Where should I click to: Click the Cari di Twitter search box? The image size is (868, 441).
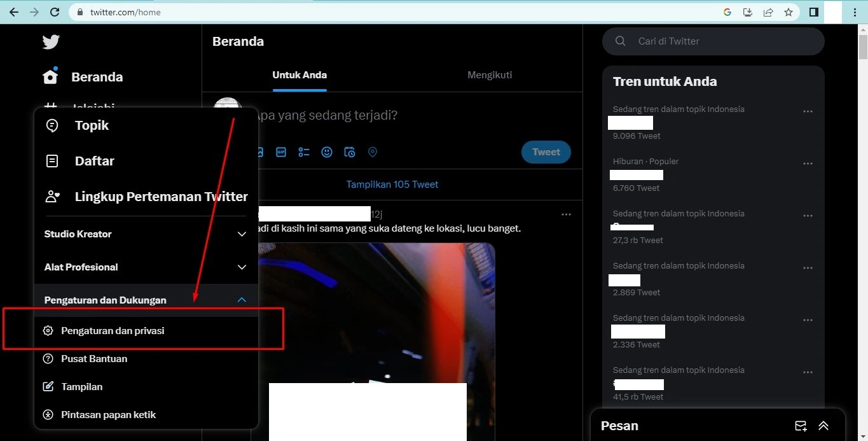[713, 41]
